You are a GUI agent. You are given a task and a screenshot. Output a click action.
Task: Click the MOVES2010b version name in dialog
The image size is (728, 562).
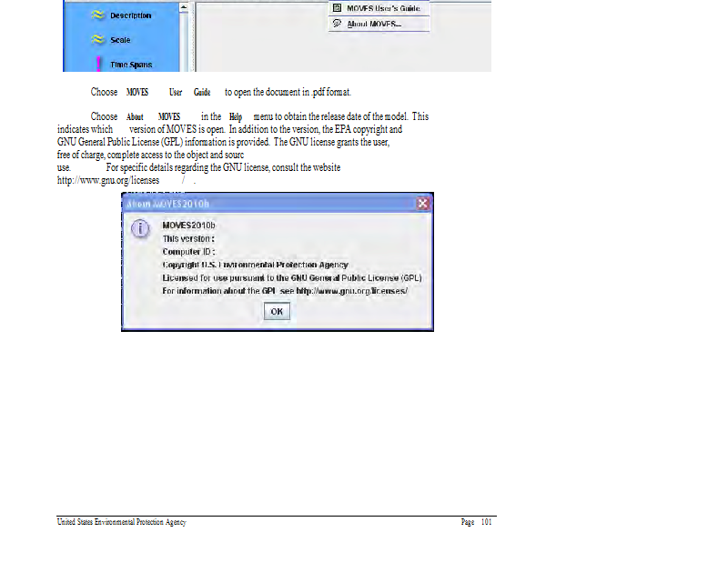click(x=188, y=225)
